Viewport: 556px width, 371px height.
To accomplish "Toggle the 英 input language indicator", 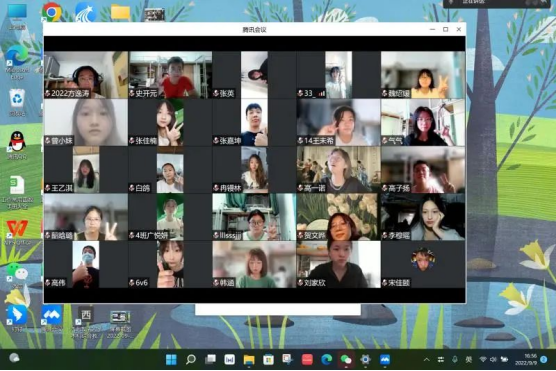I will [468, 360].
